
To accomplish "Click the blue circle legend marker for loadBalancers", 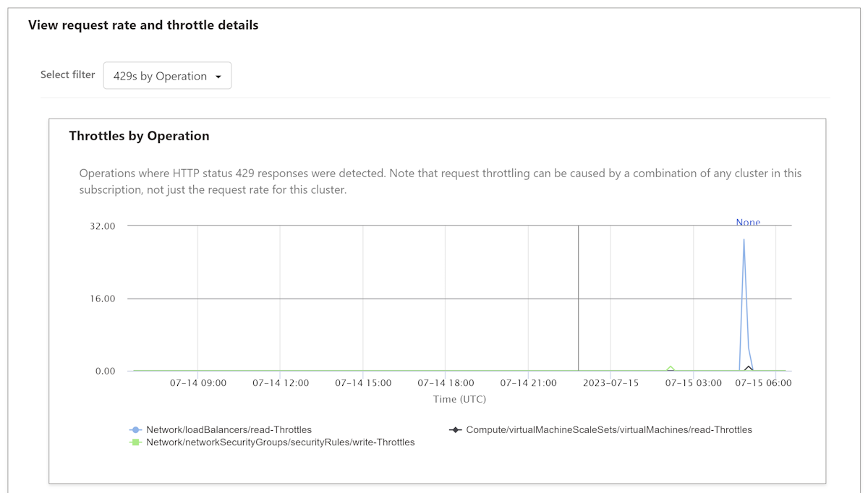I will 135,430.
